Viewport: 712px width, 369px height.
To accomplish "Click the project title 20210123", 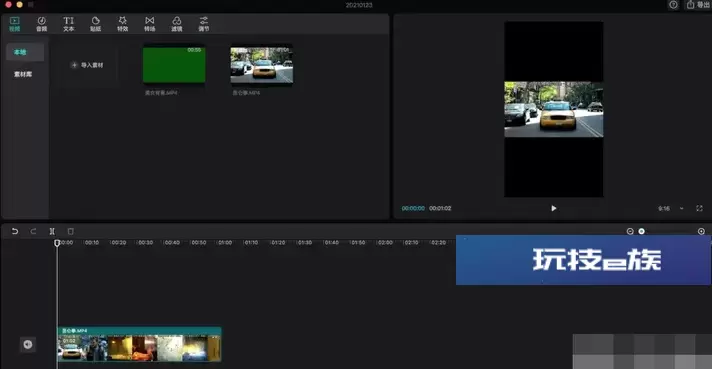I will click(x=359, y=5).
